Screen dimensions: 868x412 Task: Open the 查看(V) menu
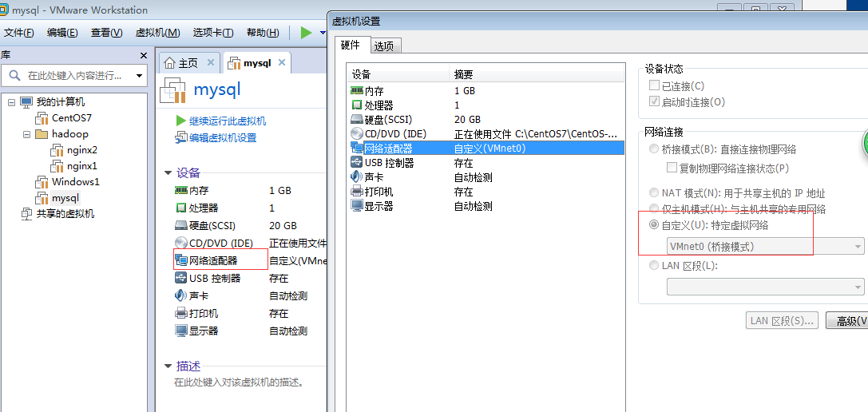pyautogui.click(x=106, y=33)
